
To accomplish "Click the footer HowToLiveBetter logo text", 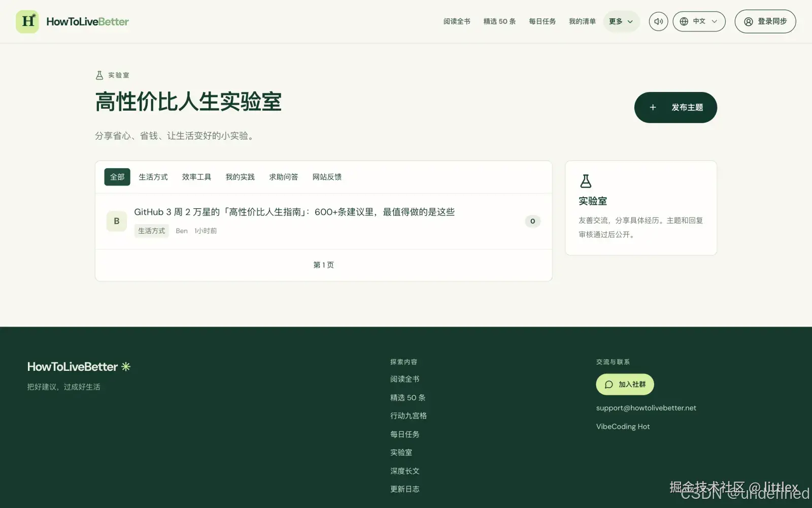I will click(x=73, y=366).
